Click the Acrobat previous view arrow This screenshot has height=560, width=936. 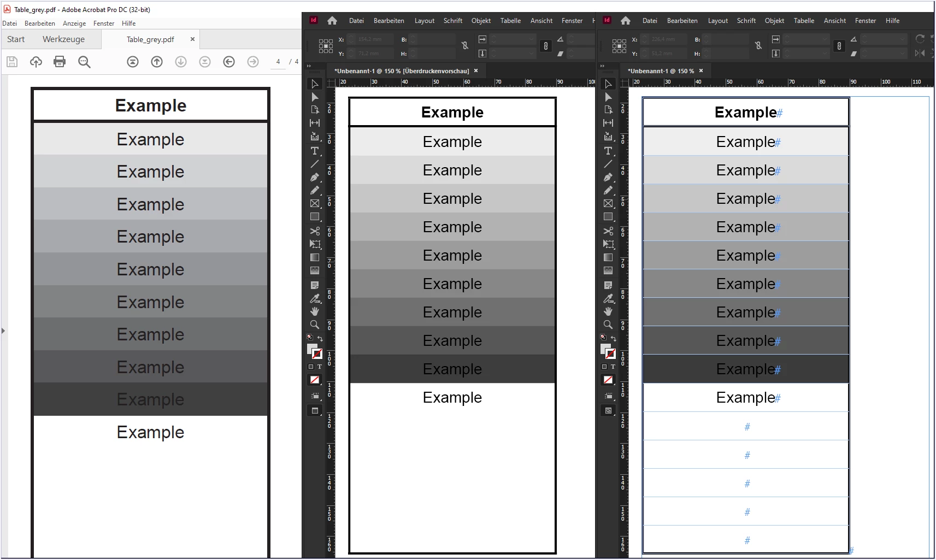pyautogui.click(x=229, y=62)
